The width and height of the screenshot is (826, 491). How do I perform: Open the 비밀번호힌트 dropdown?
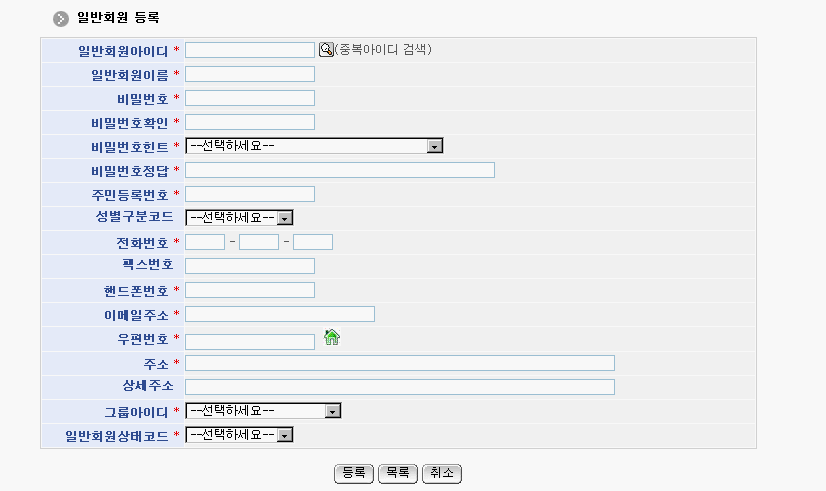click(314, 146)
